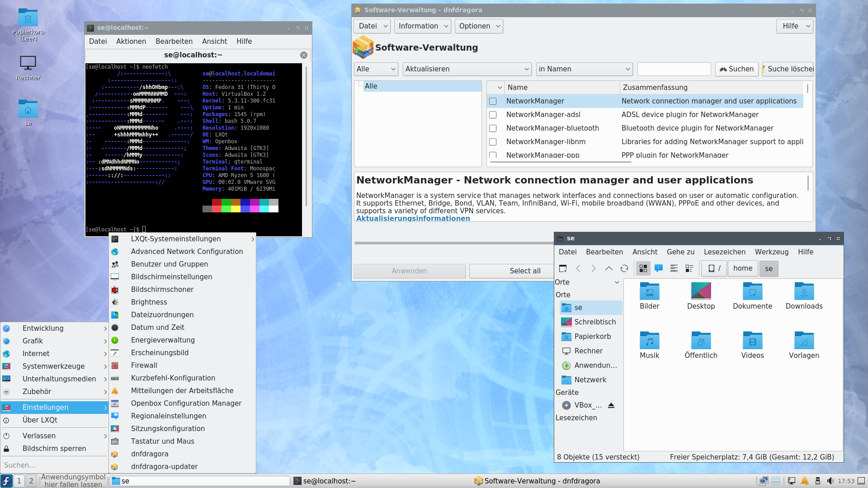Click the notification bell tray icon
The width and height of the screenshot is (868, 488).
click(x=805, y=481)
